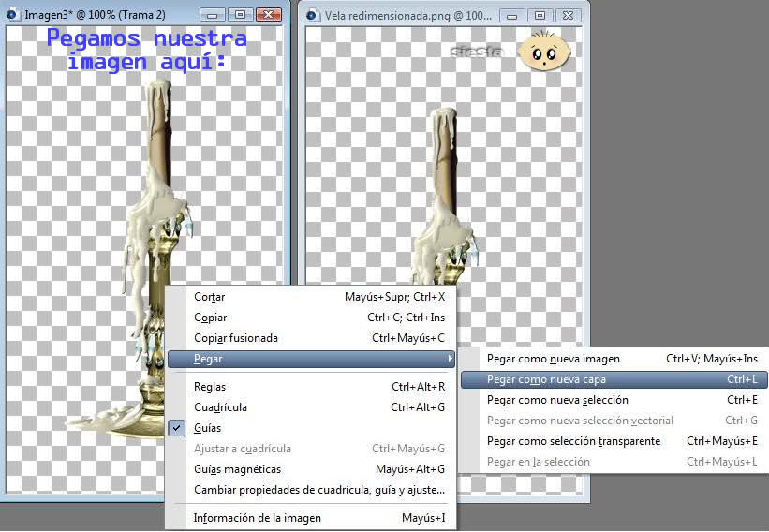The image size is (769, 532).
Task: Close the Vela redimensionada.png window
Action: tap(568, 16)
